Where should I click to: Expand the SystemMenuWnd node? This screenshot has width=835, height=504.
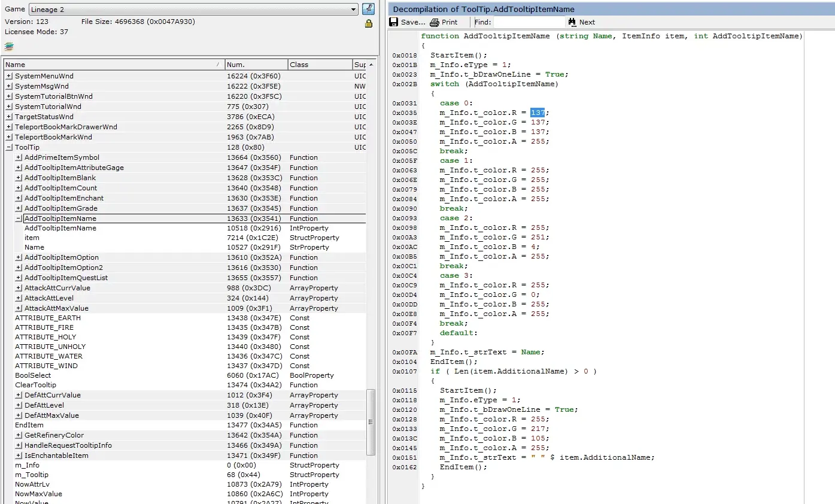9,76
